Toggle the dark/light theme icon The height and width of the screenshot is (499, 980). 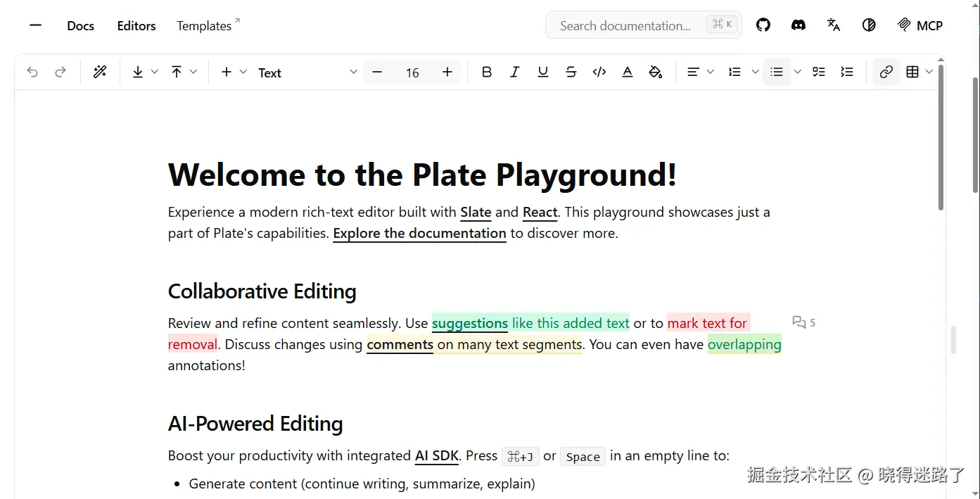tap(869, 25)
